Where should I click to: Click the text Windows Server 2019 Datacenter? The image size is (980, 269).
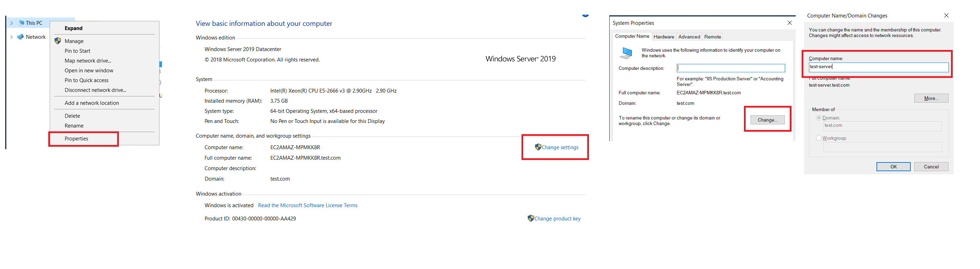(x=243, y=49)
